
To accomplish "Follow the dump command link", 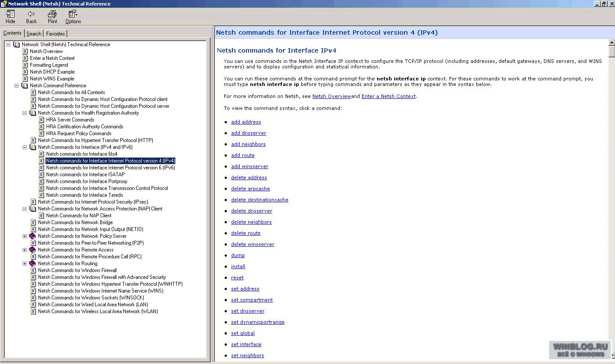I will (238, 255).
